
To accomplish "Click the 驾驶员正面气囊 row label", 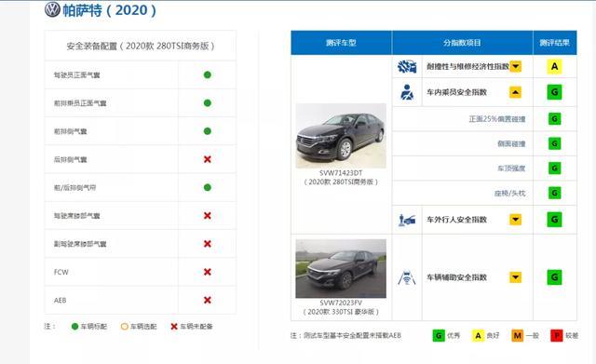I will pyautogui.click(x=76, y=75).
